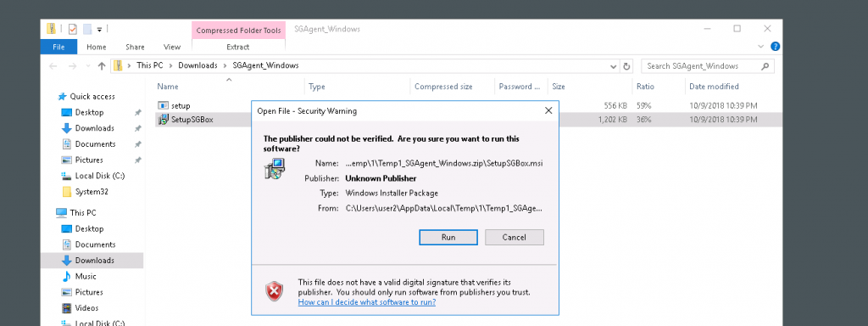The height and width of the screenshot is (326, 868).
Task: Switch to the Home ribbon tab
Action: [x=97, y=48]
